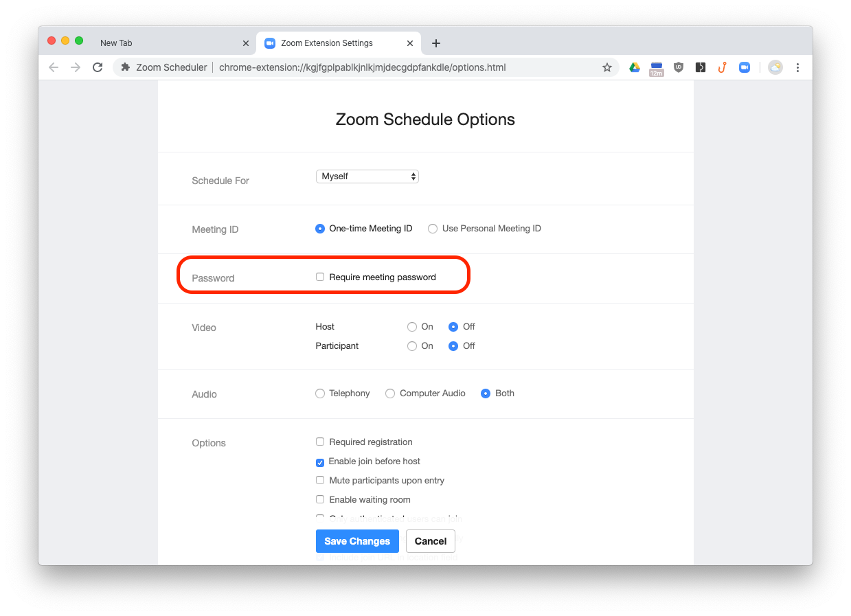
Task: Enable Require meeting password
Action: 320,277
